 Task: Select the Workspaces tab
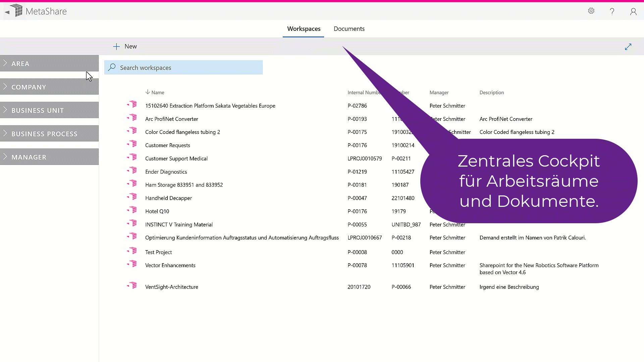[304, 29]
